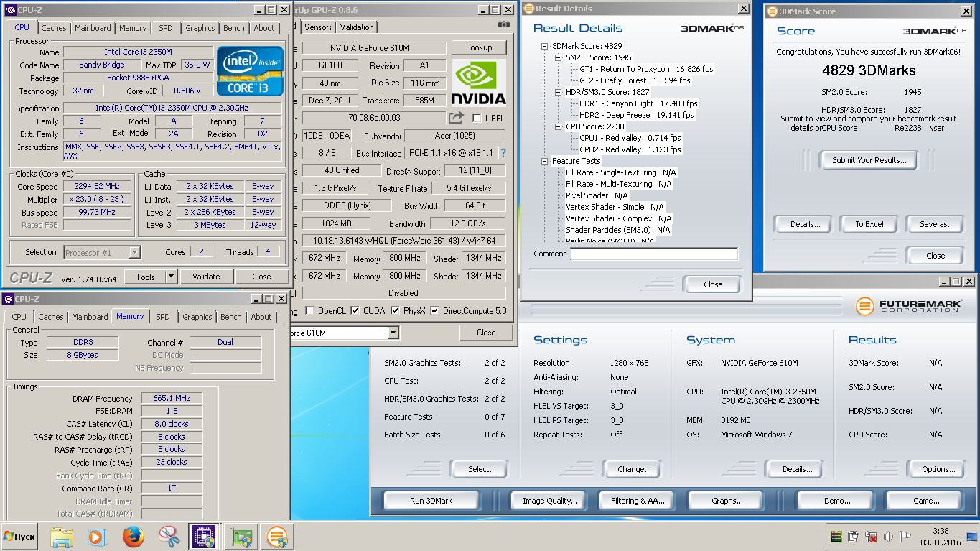Open the Bench tab in upper CPU-Z

[234, 28]
